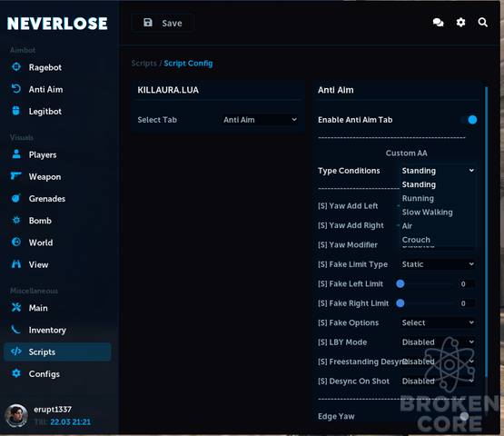This screenshot has width=504, height=436.
Task: Click the [S] Yaw Modifier label
Action: click(x=348, y=245)
